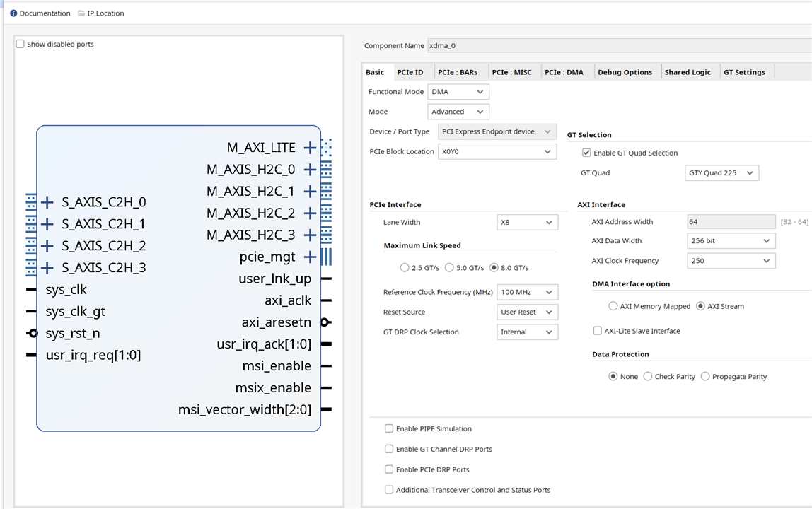The image size is (812, 509).
Task: Open the Documentation info icon
Action: pyautogui.click(x=13, y=13)
